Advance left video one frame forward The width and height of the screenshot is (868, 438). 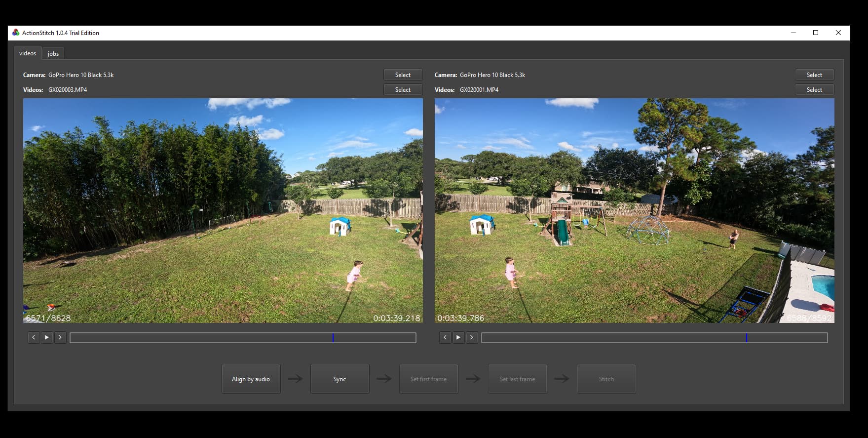(x=60, y=337)
